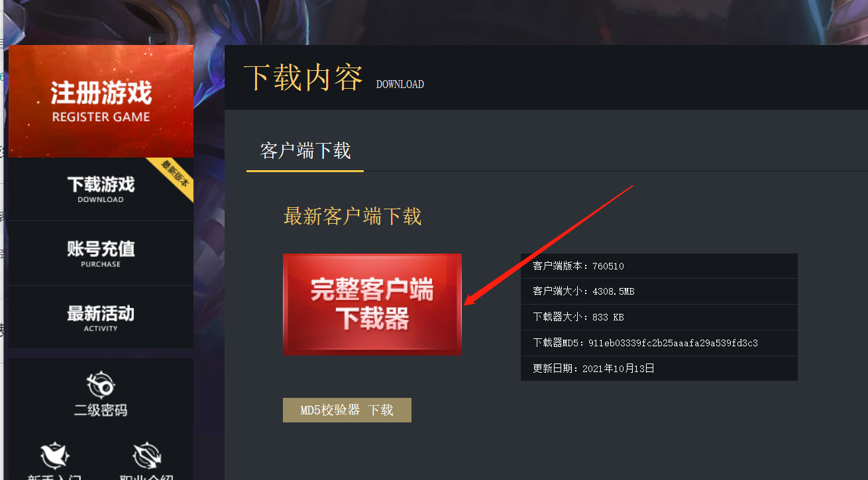Click the red 完整客户端下载器 button

tap(372, 305)
